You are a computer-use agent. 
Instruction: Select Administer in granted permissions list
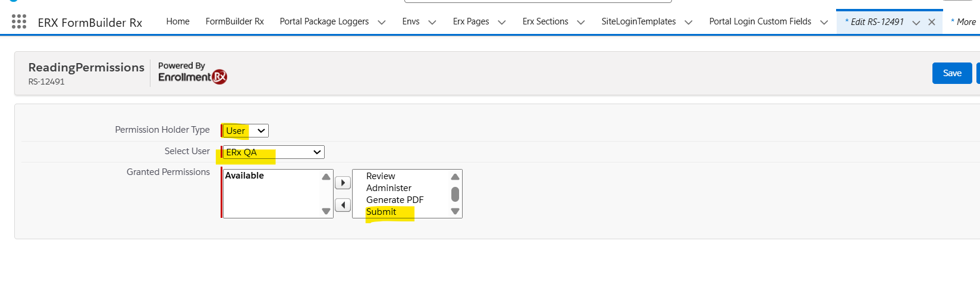pyautogui.click(x=389, y=188)
